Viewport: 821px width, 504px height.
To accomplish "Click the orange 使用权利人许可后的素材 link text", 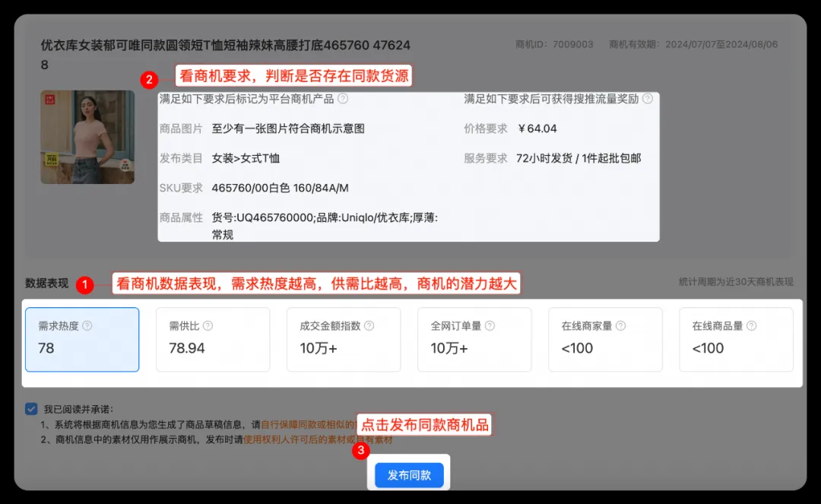I will tap(296, 439).
